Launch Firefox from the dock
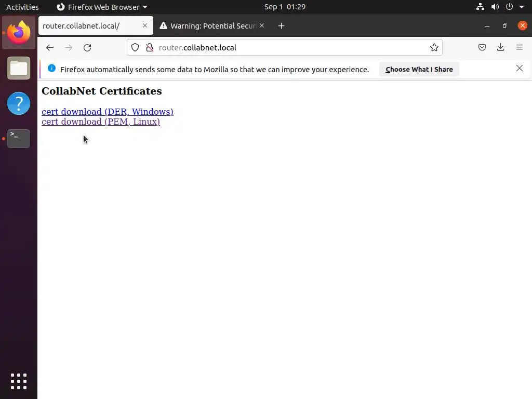The height and width of the screenshot is (399, 532). [x=19, y=33]
